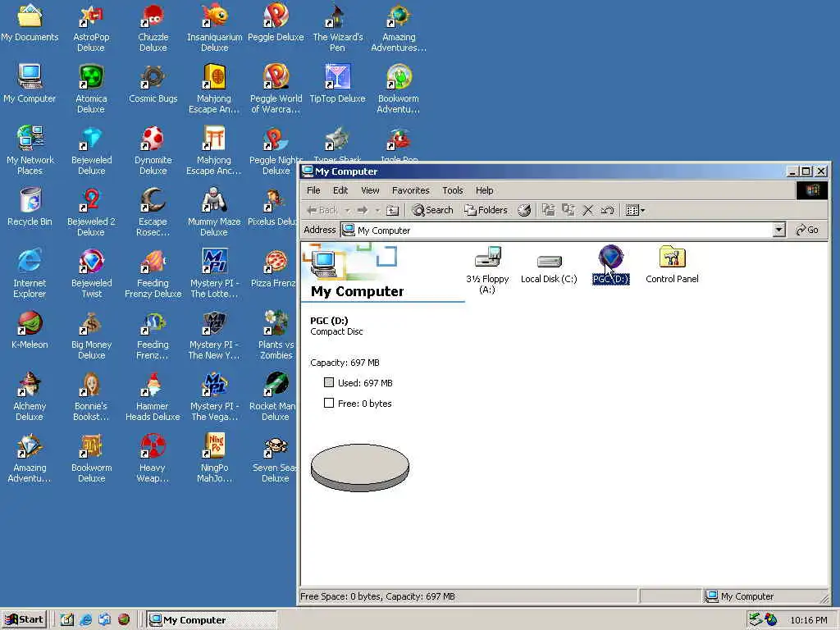
Task: Select the Bonnie's Bookstore shortcut
Action: [91, 396]
